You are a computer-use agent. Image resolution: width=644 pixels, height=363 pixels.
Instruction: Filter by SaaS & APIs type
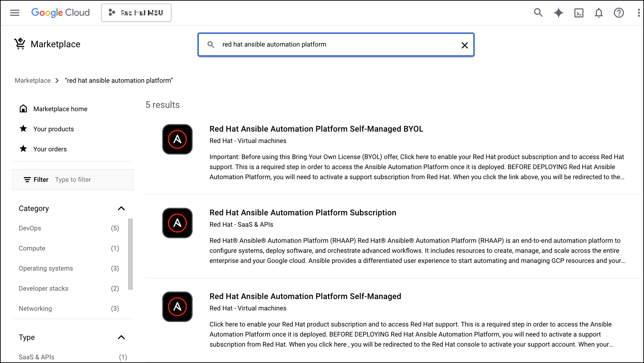coord(36,357)
